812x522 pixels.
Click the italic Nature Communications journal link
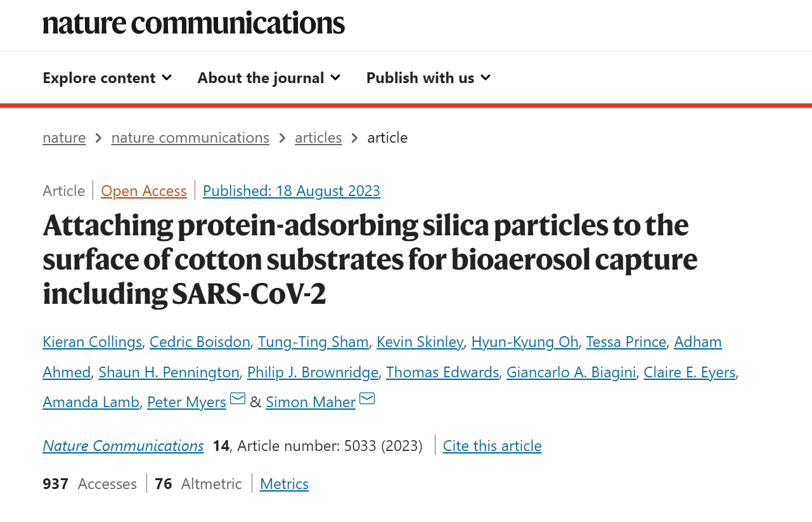(123, 446)
